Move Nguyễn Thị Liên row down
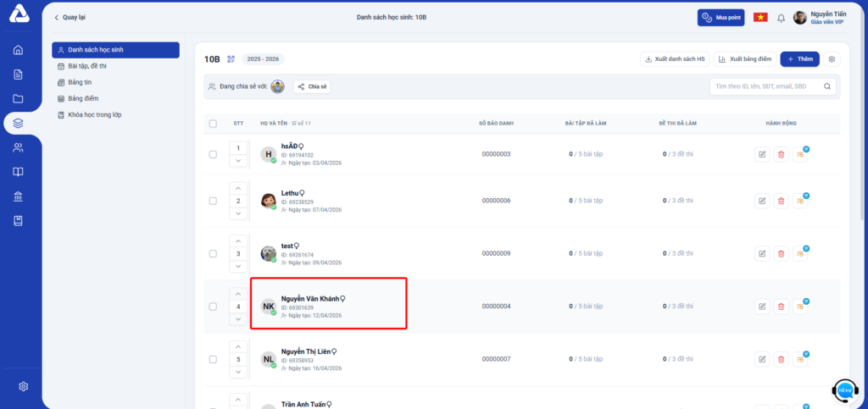The height and width of the screenshot is (409, 868). coord(238,372)
